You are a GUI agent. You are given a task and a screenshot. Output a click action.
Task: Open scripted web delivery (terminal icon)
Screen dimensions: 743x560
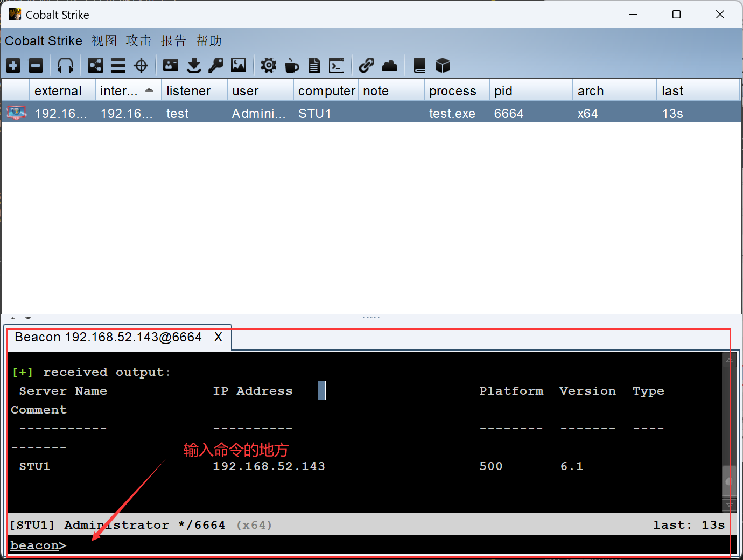coord(337,66)
